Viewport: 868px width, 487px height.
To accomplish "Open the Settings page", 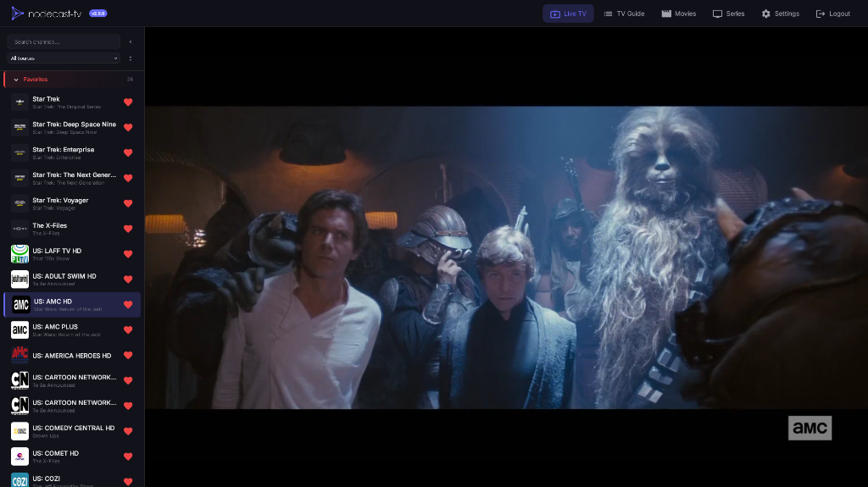I will [x=781, y=14].
